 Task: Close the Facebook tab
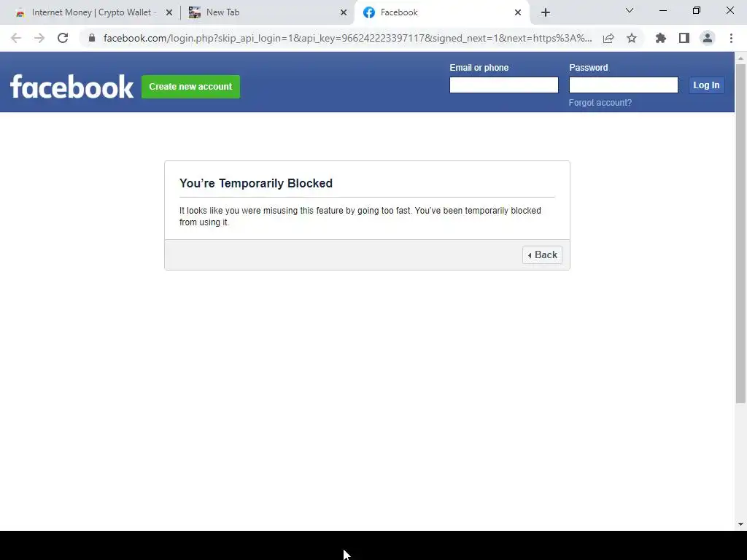[x=518, y=12]
